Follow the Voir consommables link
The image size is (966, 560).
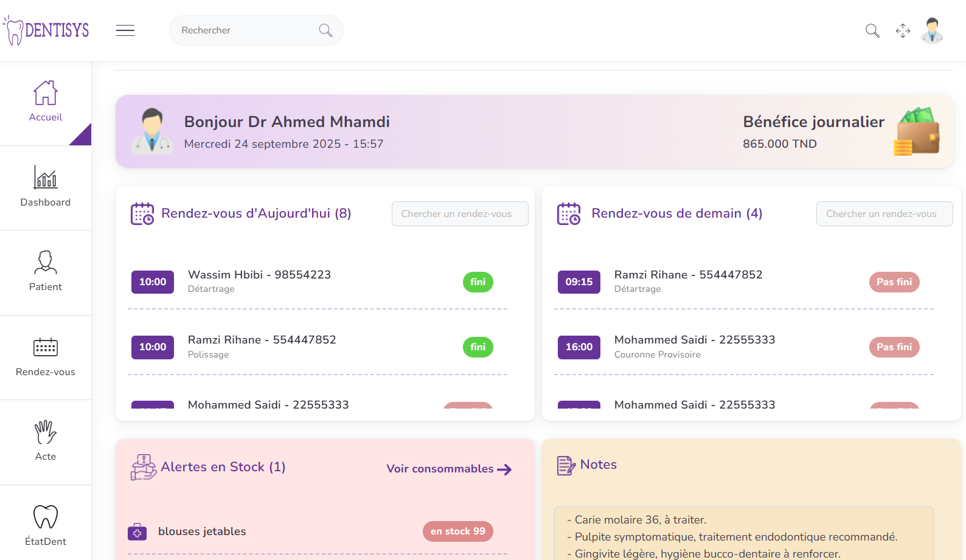click(449, 469)
